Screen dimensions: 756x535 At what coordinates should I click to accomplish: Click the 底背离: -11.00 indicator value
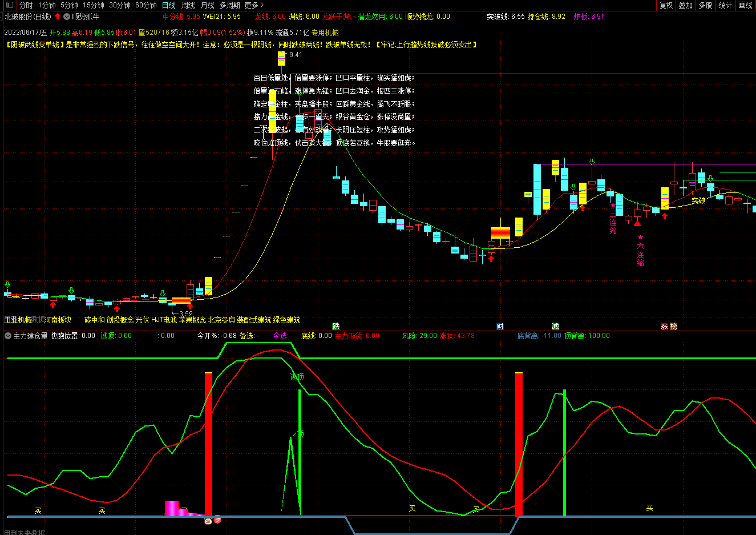click(x=539, y=336)
